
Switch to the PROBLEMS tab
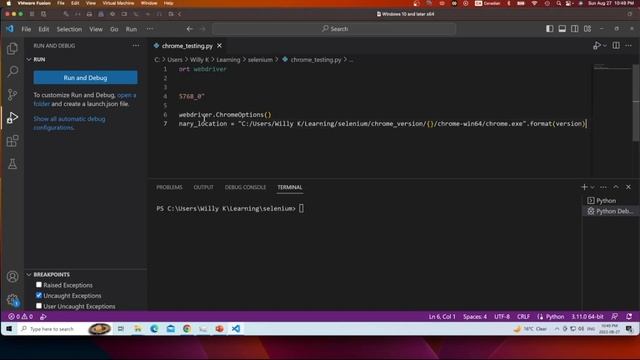[169, 187]
